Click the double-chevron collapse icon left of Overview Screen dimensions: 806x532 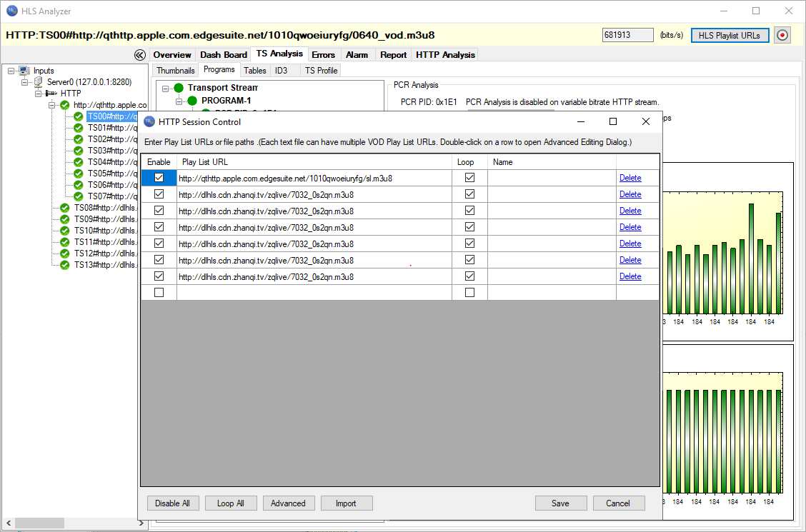140,54
